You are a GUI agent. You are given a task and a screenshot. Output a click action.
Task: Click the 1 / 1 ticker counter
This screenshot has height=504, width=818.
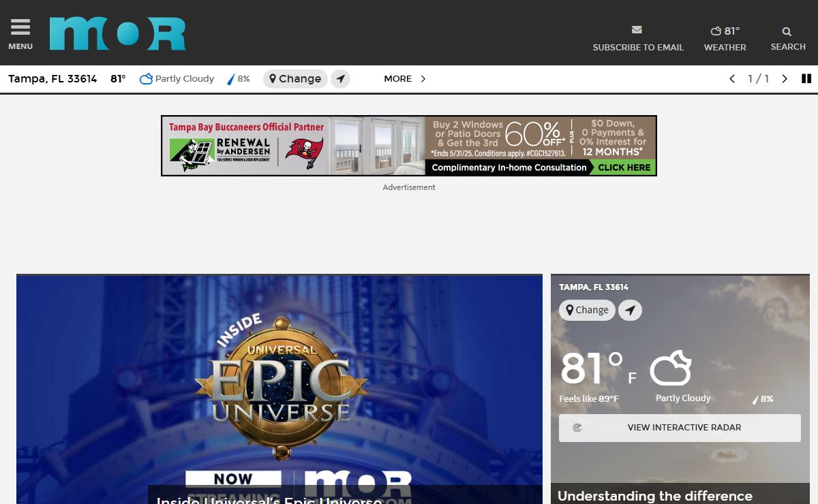click(x=758, y=79)
